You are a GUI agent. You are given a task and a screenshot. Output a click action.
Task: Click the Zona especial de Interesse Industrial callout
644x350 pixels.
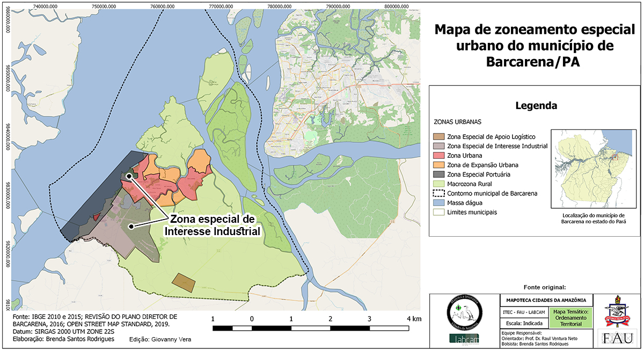tap(213, 225)
